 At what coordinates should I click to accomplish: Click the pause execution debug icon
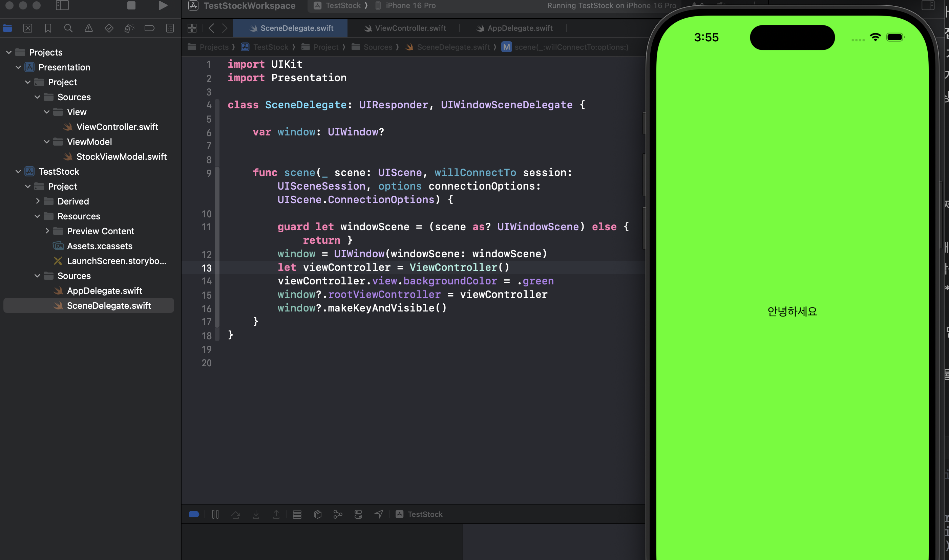pyautogui.click(x=215, y=514)
